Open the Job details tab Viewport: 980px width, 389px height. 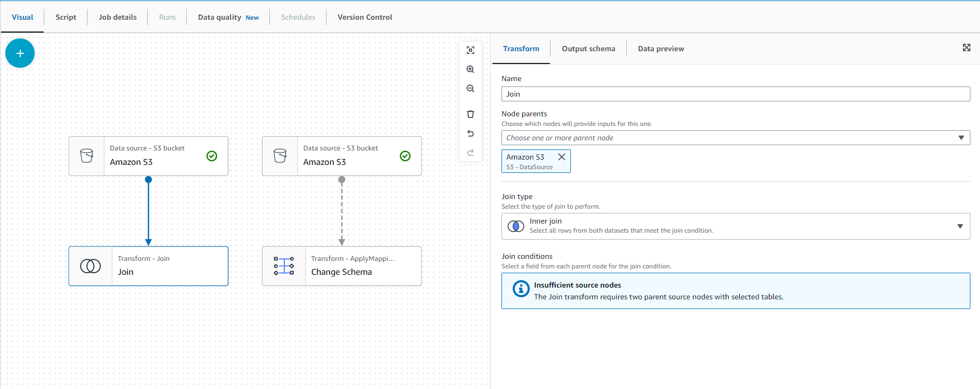click(118, 17)
